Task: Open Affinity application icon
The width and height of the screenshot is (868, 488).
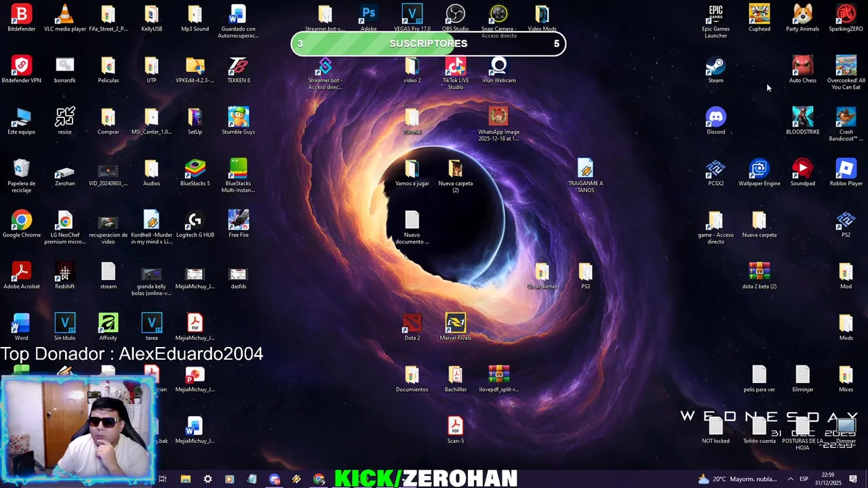Action: click(x=108, y=327)
